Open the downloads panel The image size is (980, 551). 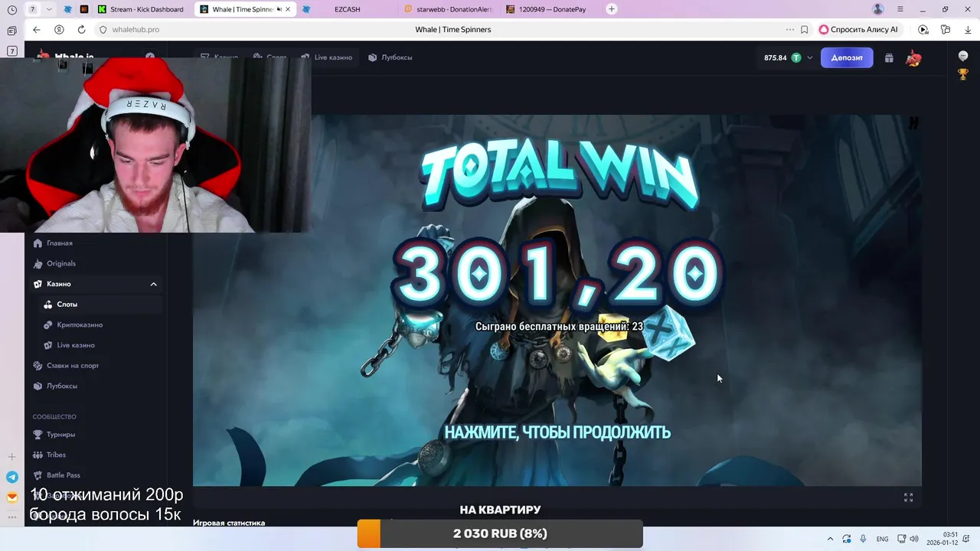click(x=967, y=29)
